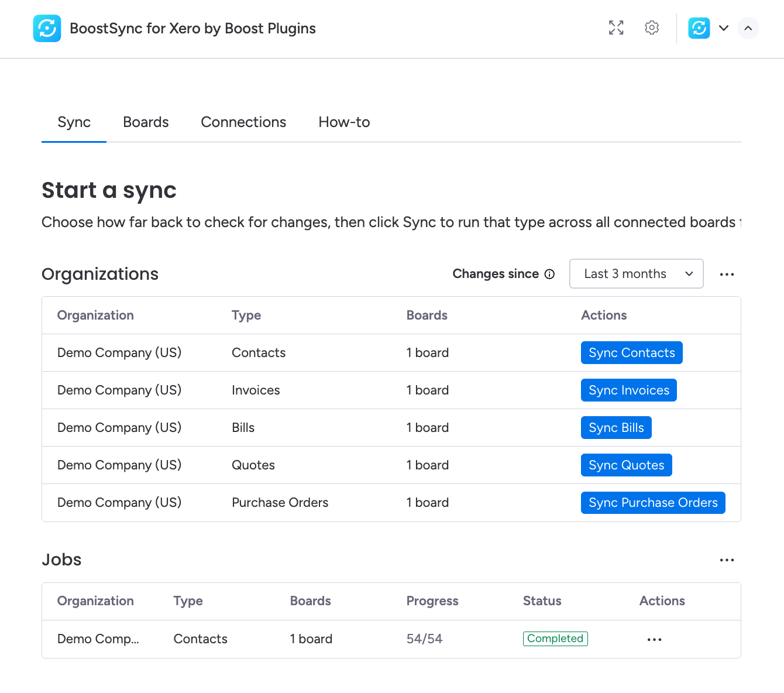Screen dimensions: 784x693
Task: Click the Invoices type cell
Action: coord(256,390)
